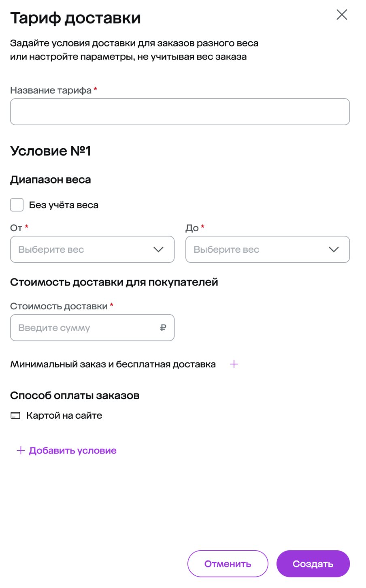
Task: Click the chevron arrow in До field
Action: 334,249
